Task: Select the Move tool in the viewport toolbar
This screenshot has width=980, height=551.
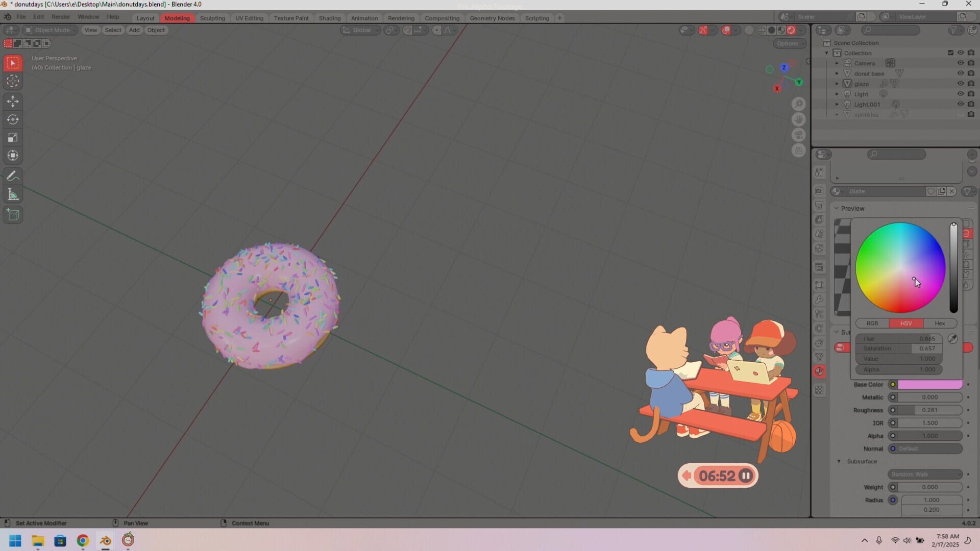Action: 13,102
